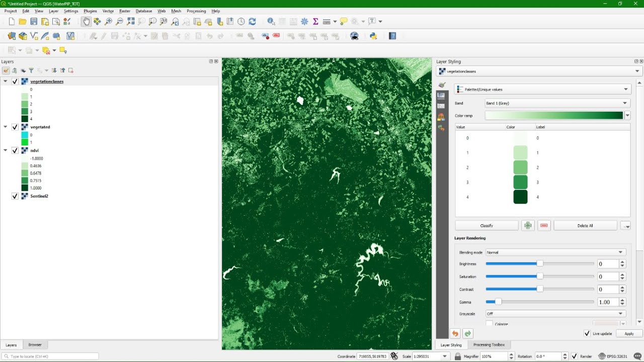Click the EPSG:32631 CRS button
This screenshot has height=362, width=644.
[613, 356]
